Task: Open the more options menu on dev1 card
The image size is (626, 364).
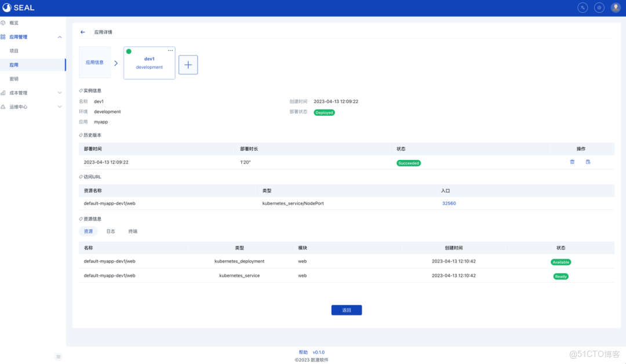Action: pos(170,50)
